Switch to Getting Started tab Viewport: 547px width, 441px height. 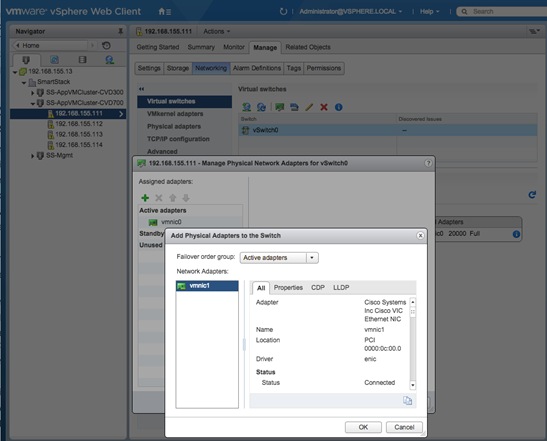[x=158, y=47]
